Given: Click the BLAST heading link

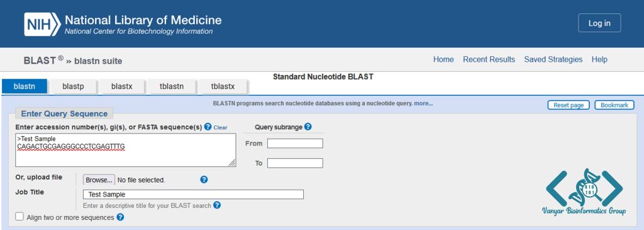Looking at the screenshot, I should pos(40,60).
